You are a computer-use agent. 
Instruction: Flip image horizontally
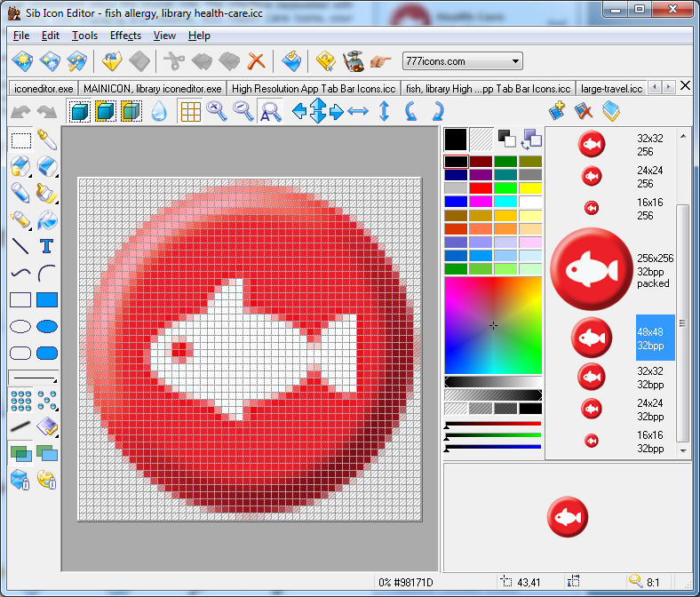point(358,111)
